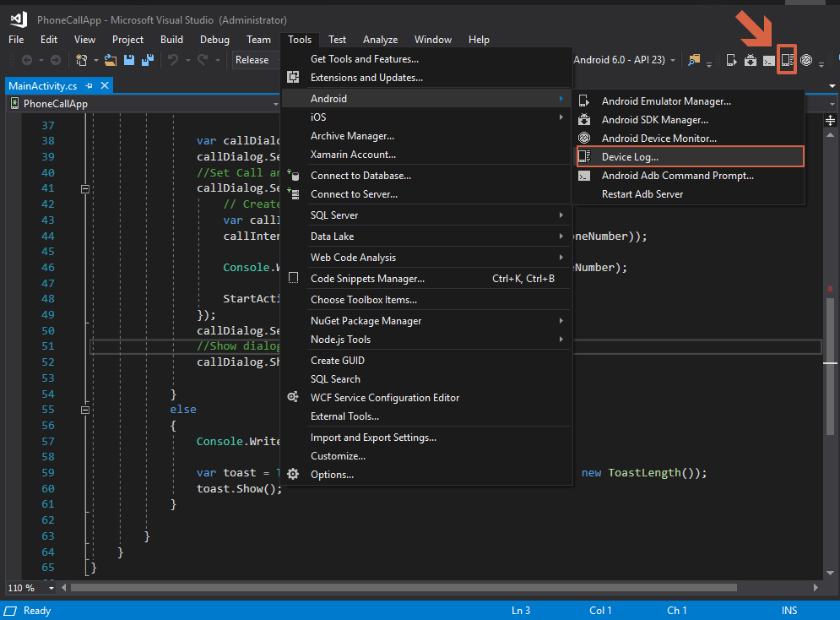The height and width of the screenshot is (620, 840).
Task: Open the Adb command prompt toolbar icon
Action: point(769,61)
